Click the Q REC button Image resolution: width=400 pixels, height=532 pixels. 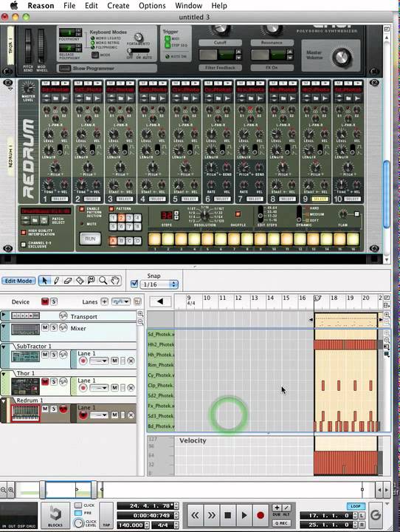coord(281,524)
